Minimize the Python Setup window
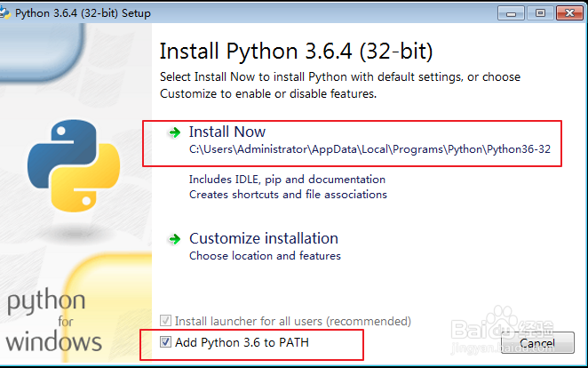 pyautogui.click(x=512, y=13)
